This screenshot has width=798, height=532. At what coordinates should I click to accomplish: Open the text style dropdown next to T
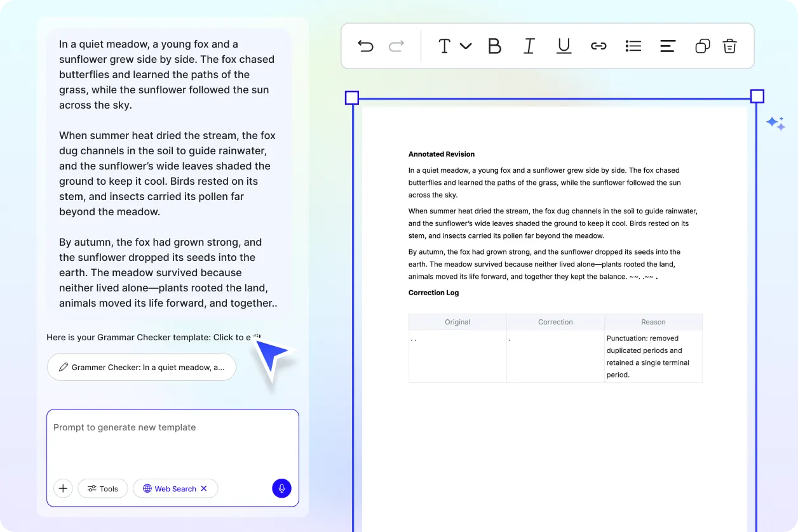(467, 46)
